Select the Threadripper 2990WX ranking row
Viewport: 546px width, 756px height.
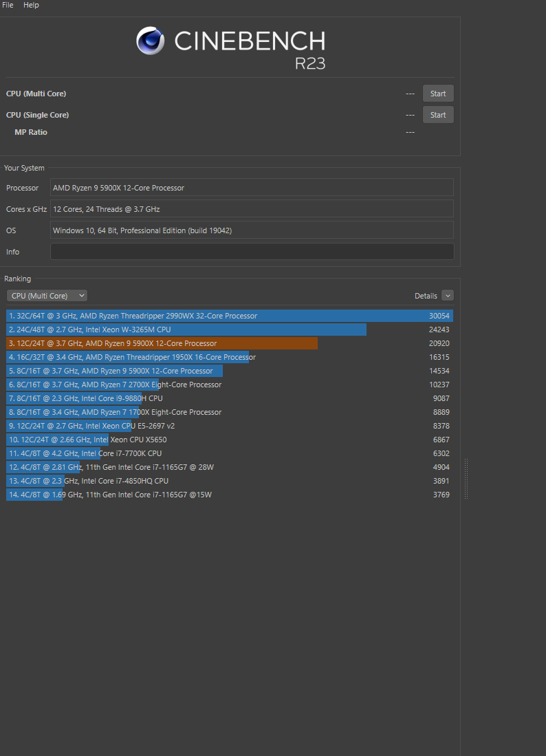[x=230, y=316]
